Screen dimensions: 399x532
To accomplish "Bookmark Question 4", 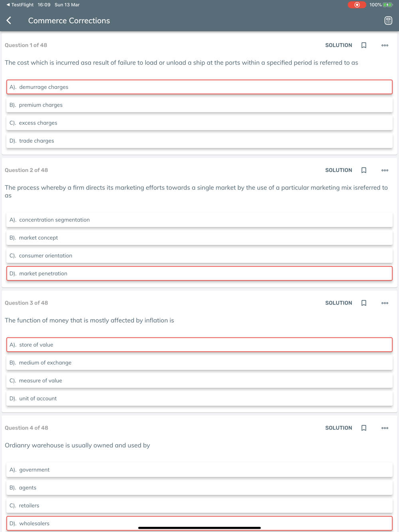I will click(x=363, y=428).
